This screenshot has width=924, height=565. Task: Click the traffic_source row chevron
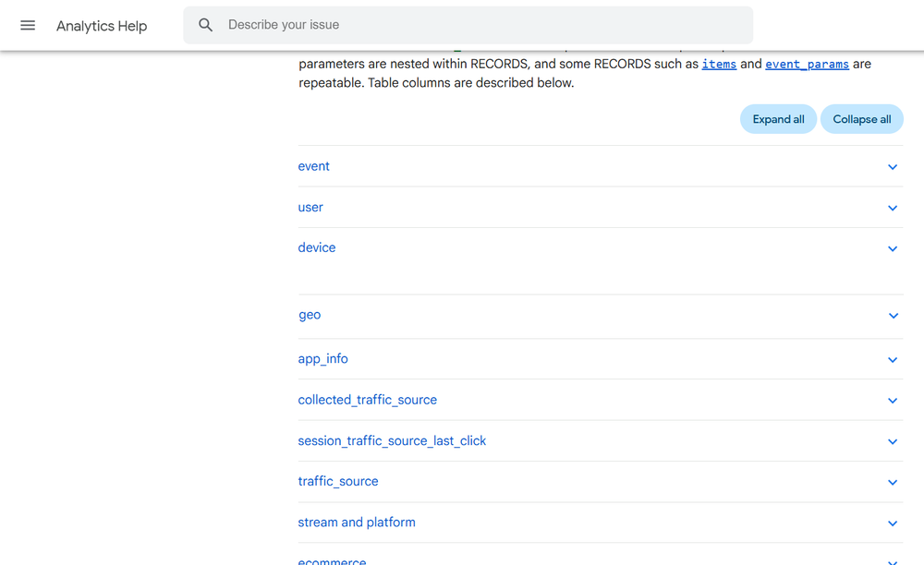click(893, 482)
